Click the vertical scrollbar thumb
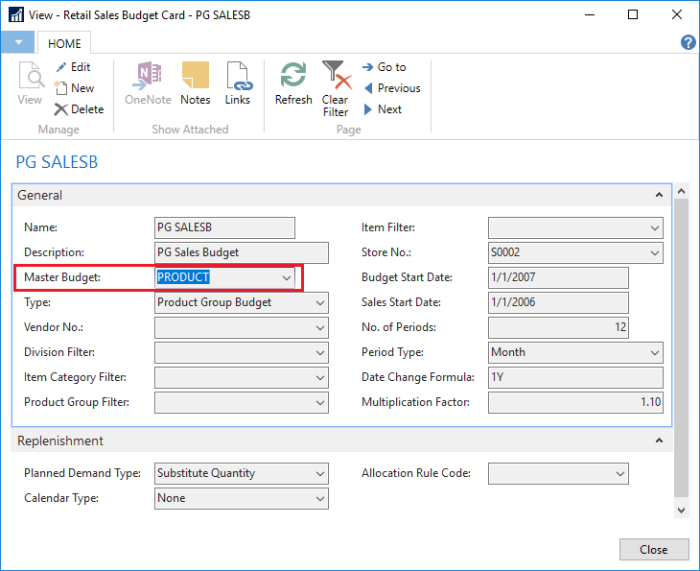Image resolution: width=700 pixels, height=571 pixels. 681,348
